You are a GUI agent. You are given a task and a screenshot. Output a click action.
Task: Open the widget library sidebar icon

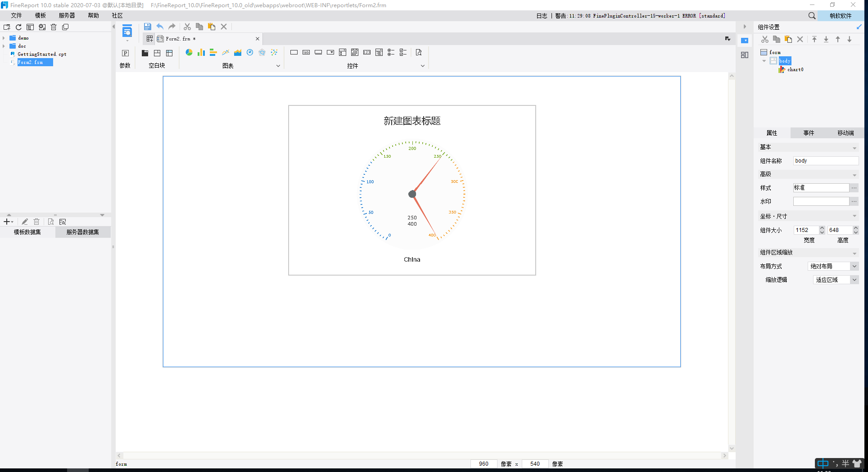click(745, 55)
